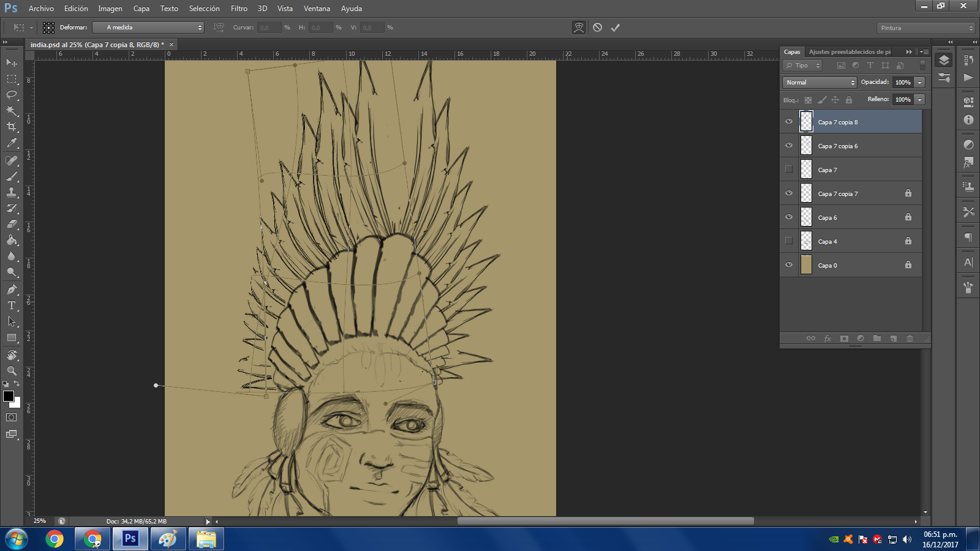The height and width of the screenshot is (551, 980).
Task: Create a new layer
Action: click(x=893, y=338)
